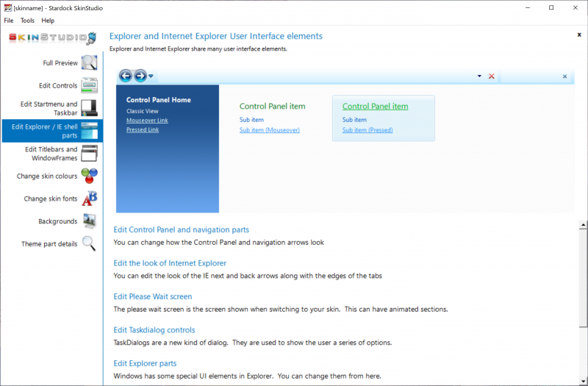Select the Full Preview label
This screenshot has height=386, width=588.
pyautogui.click(x=60, y=63)
